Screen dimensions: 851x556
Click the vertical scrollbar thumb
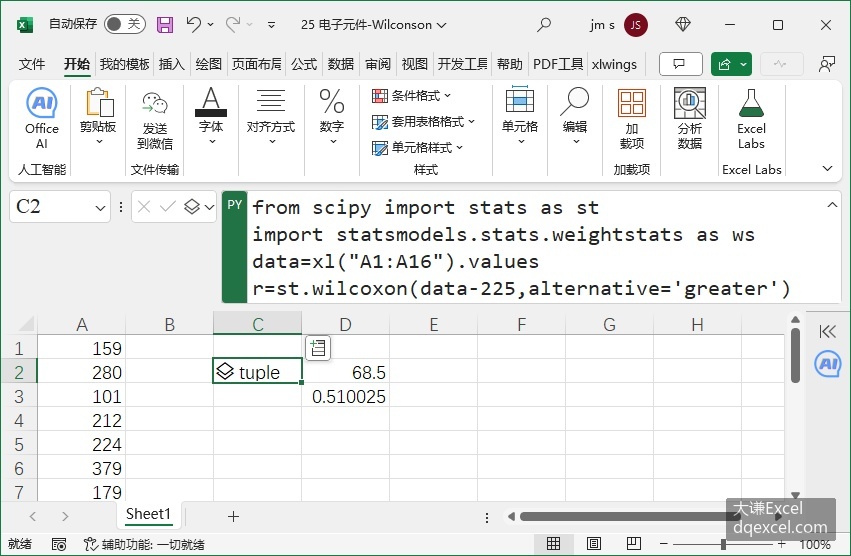click(795, 356)
